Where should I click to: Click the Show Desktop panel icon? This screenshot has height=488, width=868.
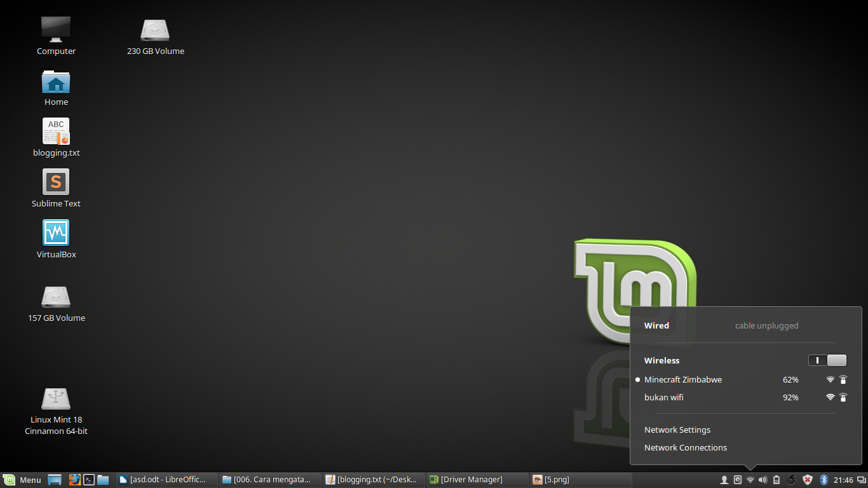point(55,480)
